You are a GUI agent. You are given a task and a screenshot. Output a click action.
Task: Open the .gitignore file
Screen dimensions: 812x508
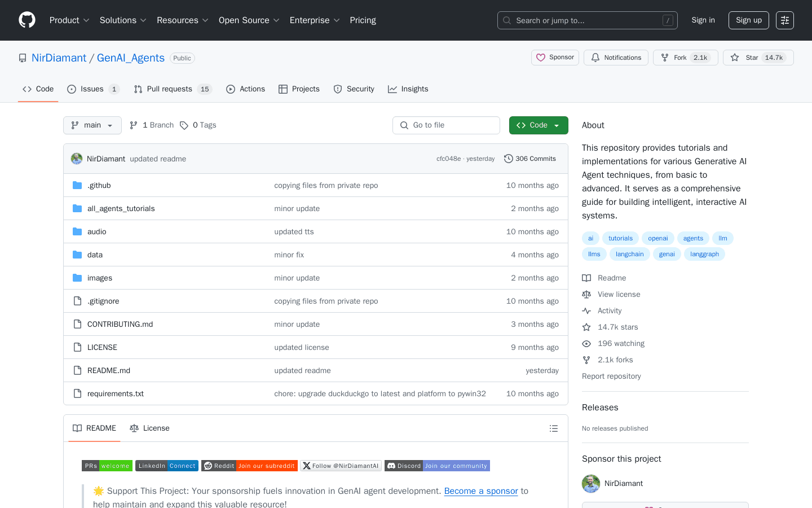(x=103, y=301)
